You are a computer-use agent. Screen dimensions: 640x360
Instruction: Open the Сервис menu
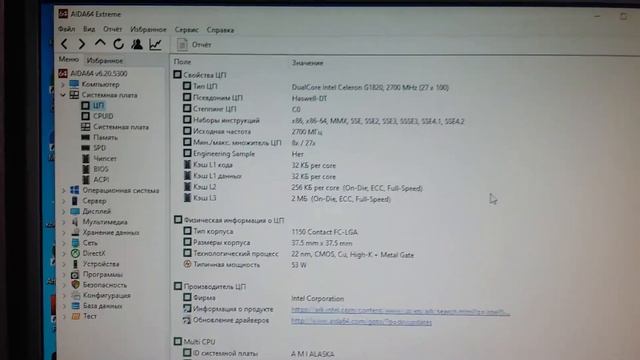coord(187,30)
